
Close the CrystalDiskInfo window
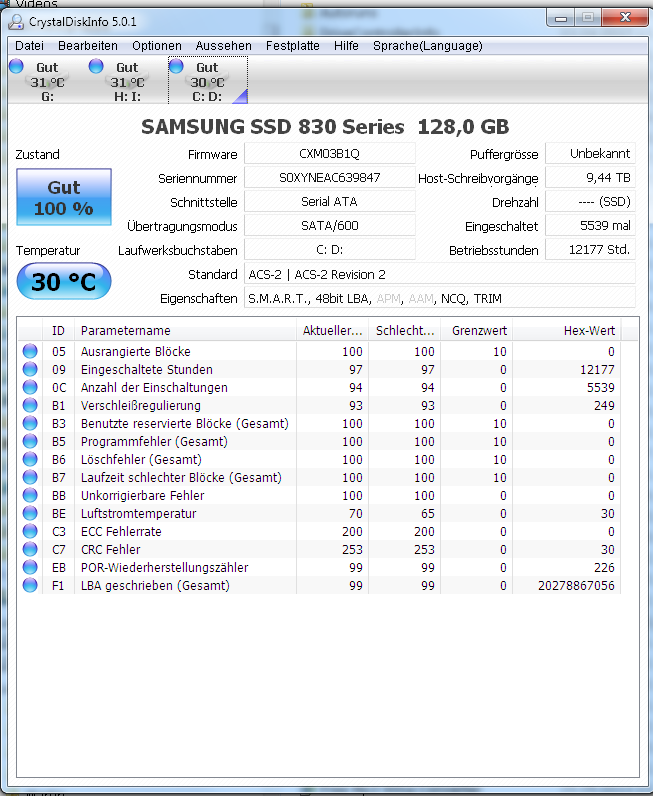(x=625, y=18)
